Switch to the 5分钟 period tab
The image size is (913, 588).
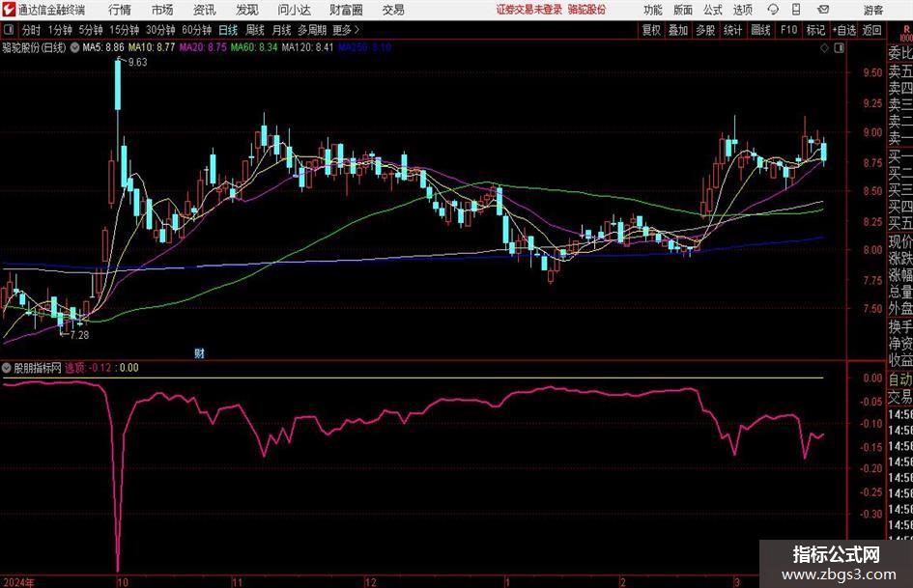(x=90, y=30)
